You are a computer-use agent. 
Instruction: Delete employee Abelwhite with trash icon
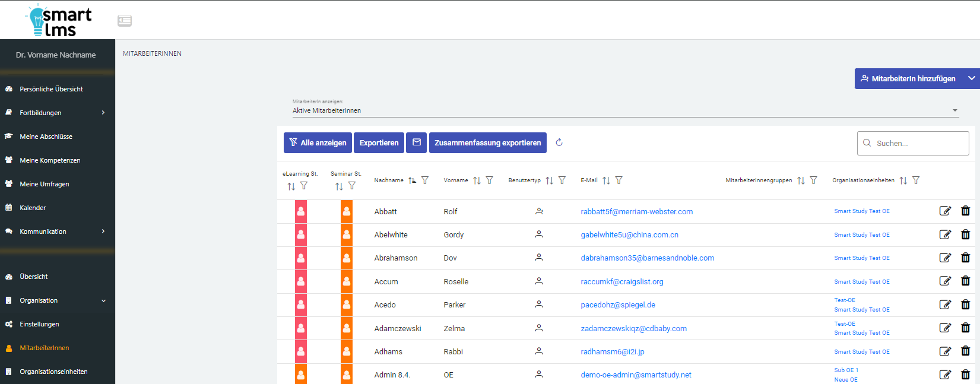(965, 234)
